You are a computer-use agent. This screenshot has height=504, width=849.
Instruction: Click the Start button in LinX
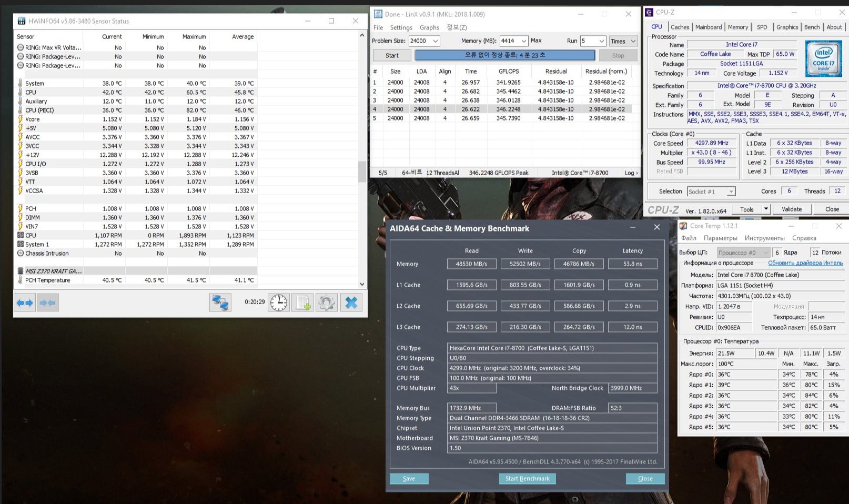[x=392, y=55]
